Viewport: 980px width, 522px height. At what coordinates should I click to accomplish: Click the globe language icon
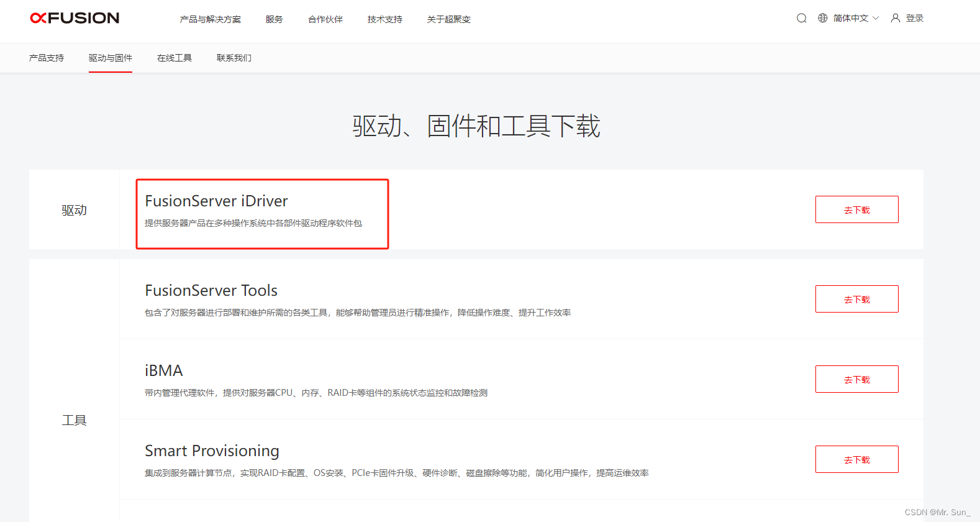823,18
